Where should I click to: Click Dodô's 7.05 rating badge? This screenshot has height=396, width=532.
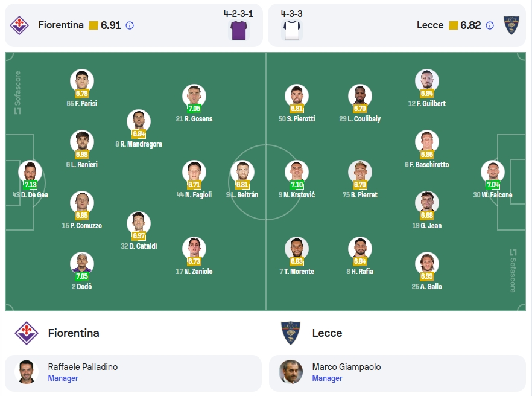tap(82, 276)
